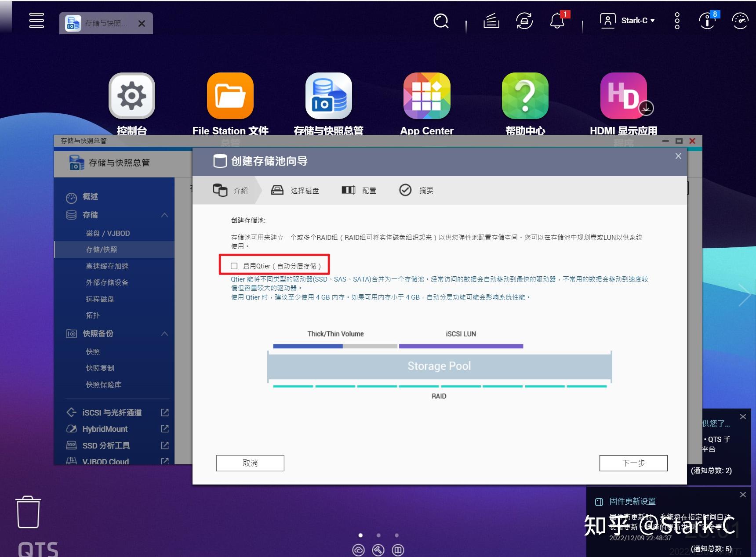The width and height of the screenshot is (756, 557).
Task: Launch App Center from the desktop
Action: pyautogui.click(x=426, y=95)
